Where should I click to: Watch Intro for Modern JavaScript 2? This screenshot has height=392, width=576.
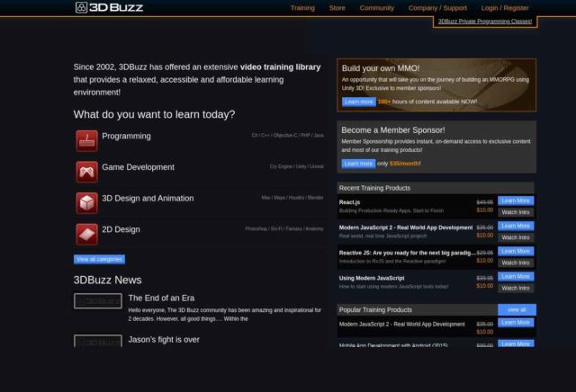click(x=516, y=237)
